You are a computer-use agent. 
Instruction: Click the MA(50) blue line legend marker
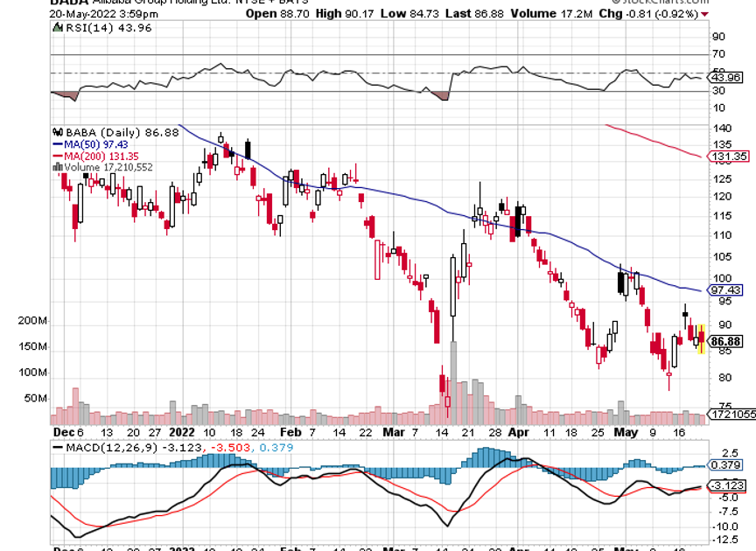58,143
